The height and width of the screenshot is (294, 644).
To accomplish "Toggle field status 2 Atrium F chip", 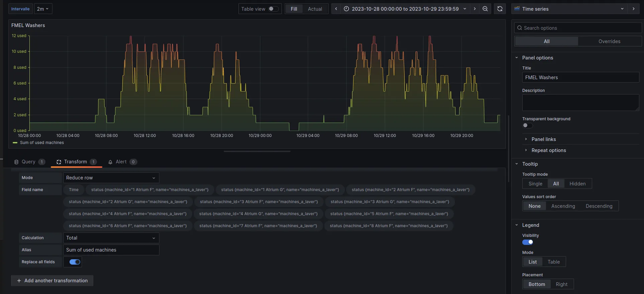I will coord(411,190).
